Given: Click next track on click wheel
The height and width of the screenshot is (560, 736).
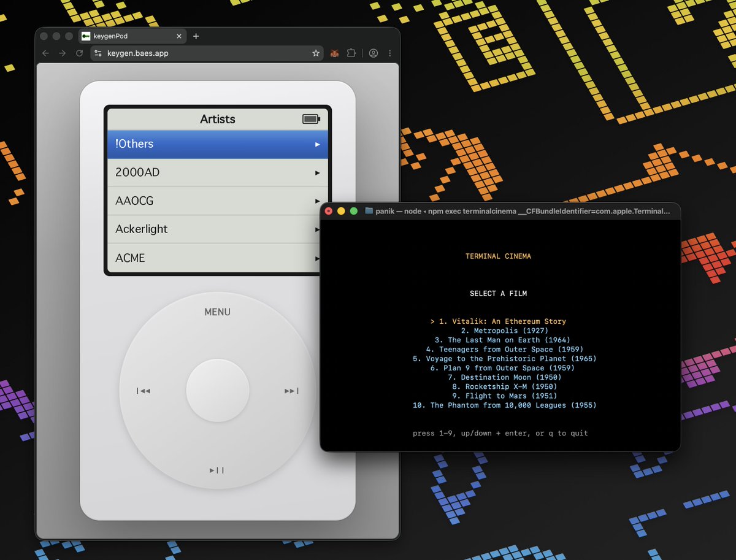Looking at the screenshot, I should (x=291, y=391).
